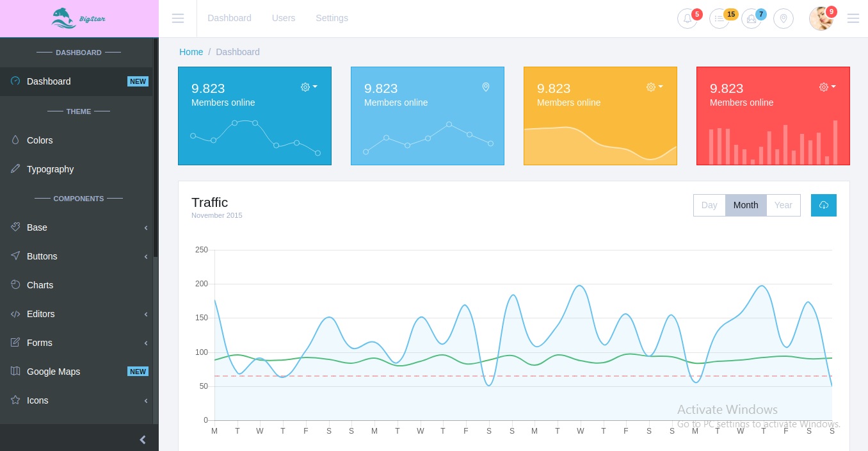Open Charts page in sidebar

[x=76, y=285]
